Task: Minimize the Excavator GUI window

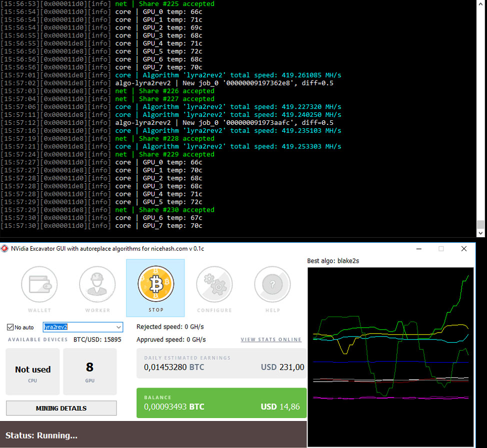Action: click(418, 249)
